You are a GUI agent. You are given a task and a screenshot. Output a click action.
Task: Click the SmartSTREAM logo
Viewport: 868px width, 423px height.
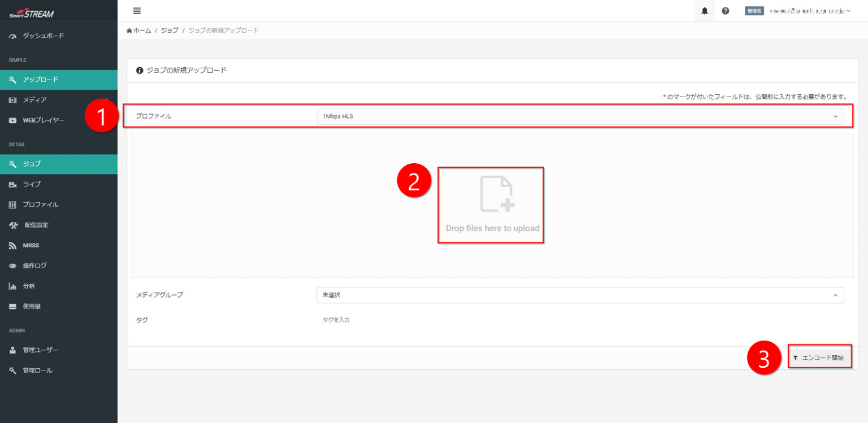pyautogui.click(x=32, y=13)
